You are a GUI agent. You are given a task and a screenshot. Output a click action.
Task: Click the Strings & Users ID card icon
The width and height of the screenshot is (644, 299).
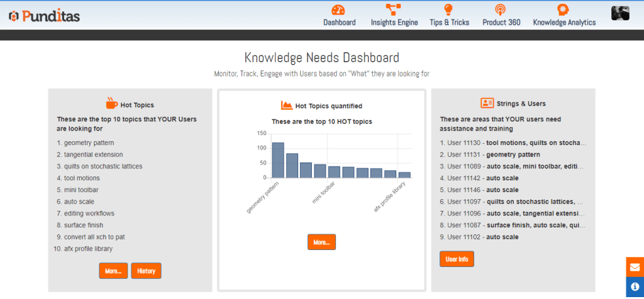[487, 103]
